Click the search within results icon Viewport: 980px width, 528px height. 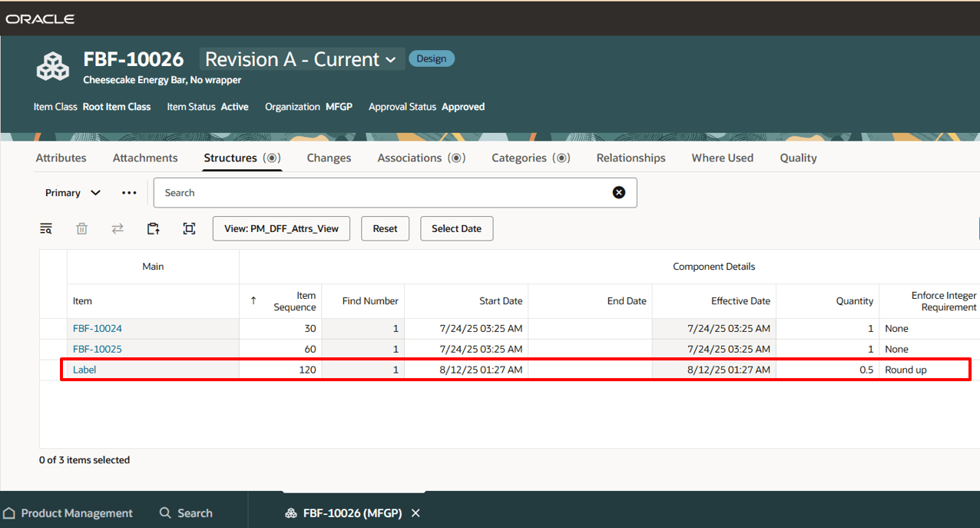[x=46, y=228]
